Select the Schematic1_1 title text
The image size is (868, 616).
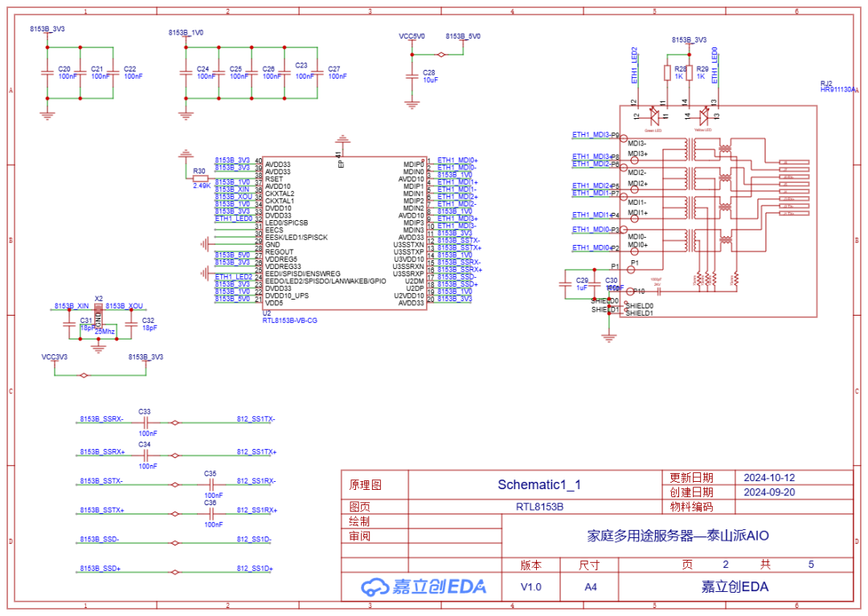point(539,485)
